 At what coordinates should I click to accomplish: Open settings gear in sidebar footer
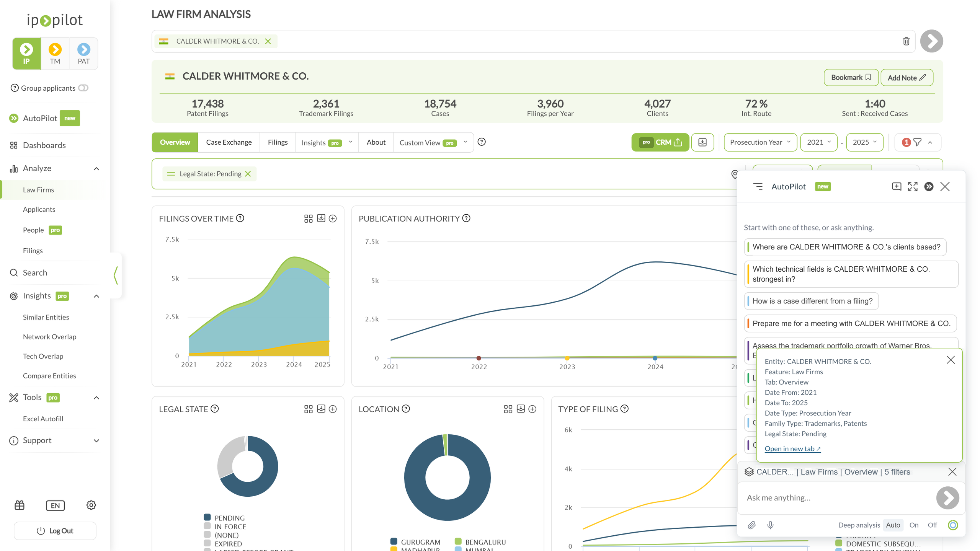coord(91,505)
